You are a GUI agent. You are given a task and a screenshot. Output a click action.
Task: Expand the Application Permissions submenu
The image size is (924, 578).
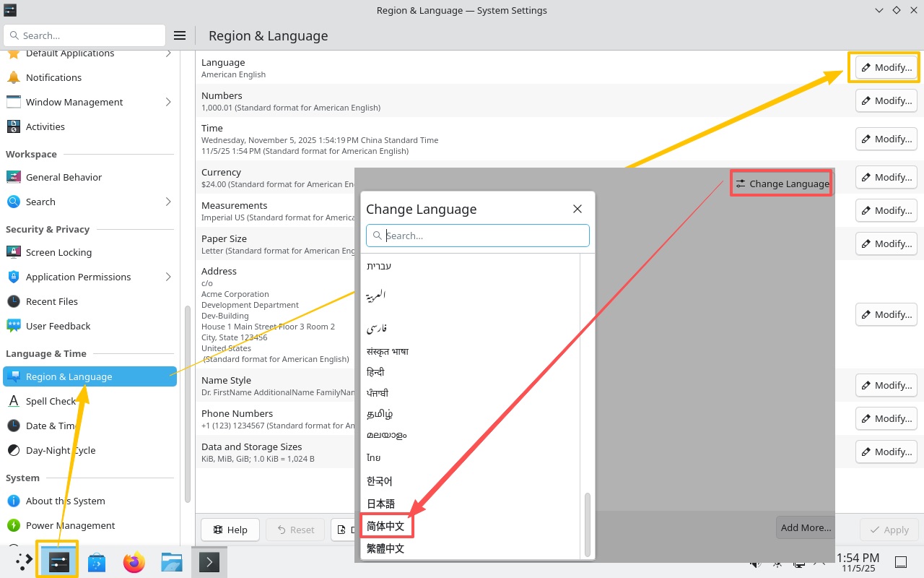coord(168,277)
